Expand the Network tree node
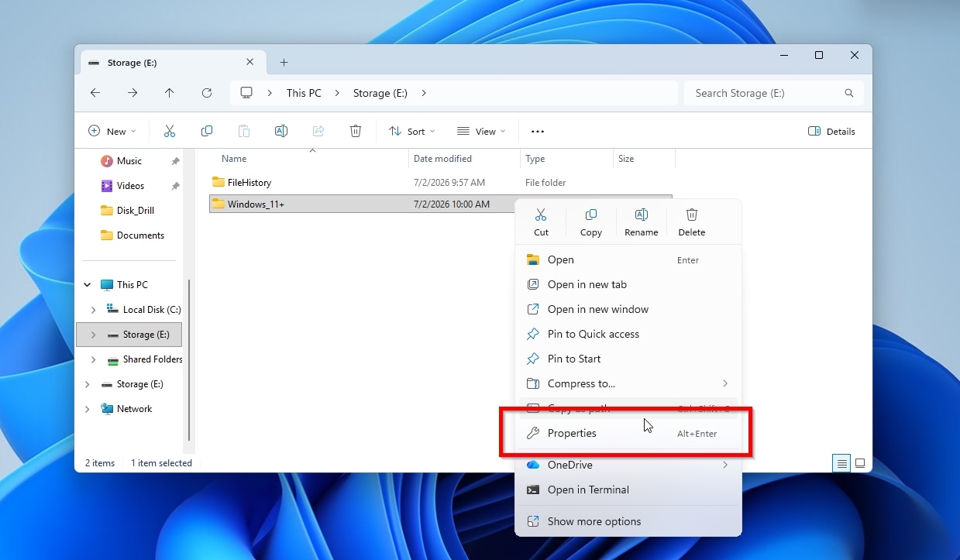960x560 pixels. click(x=87, y=409)
